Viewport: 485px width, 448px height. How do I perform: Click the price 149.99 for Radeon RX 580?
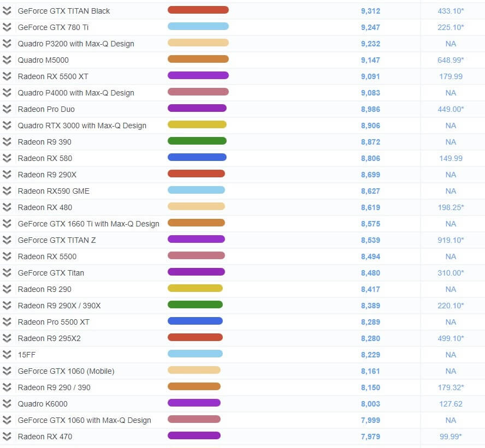tap(451, 158)
